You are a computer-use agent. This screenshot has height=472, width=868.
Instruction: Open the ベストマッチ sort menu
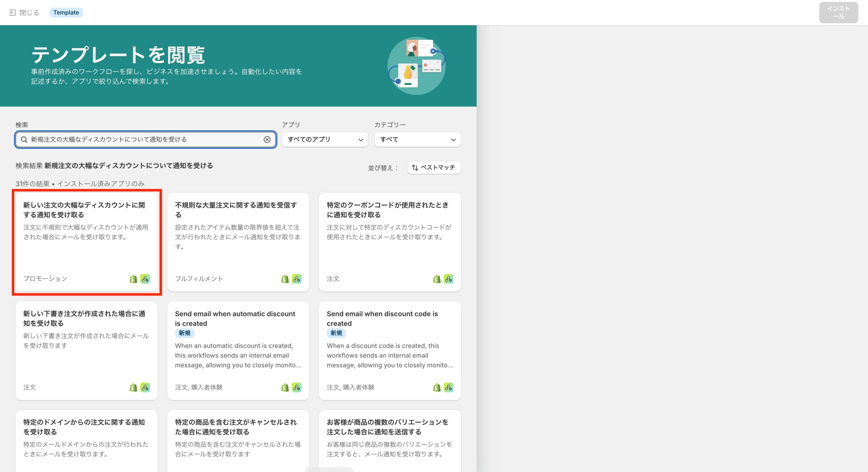click(x=434, y=167)
